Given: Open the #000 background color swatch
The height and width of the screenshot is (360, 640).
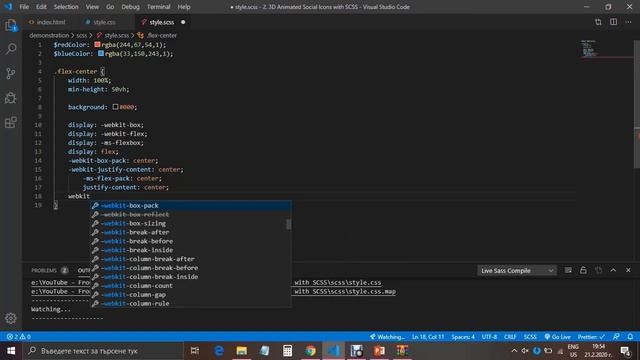Looking at the screenshot, I should pos(116,107).
